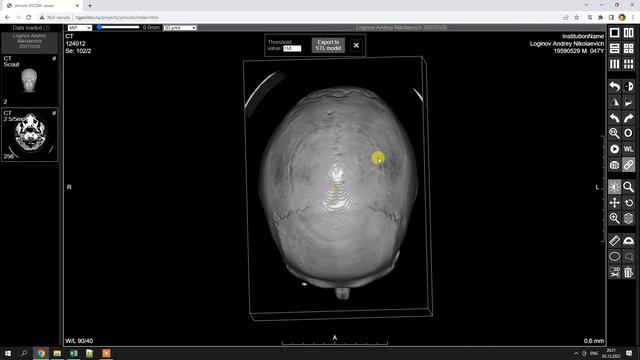This screenshot has width=640, height=360.
Task: Close the threshold export panel
Action: tap(356, 45)
